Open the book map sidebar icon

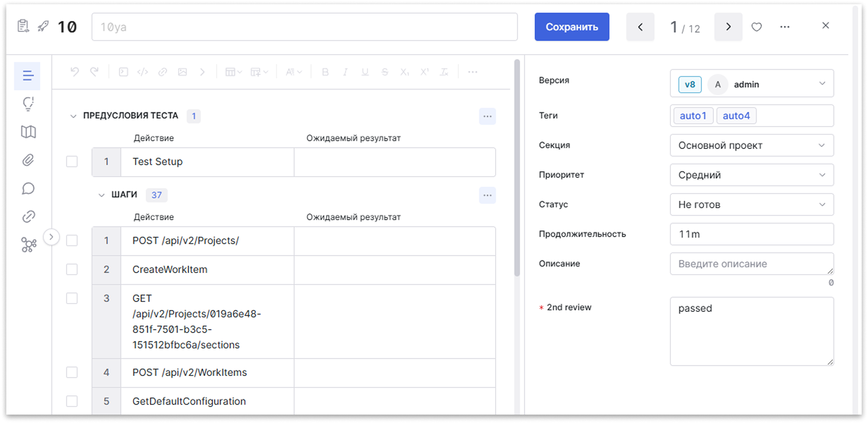pos(28,132)
